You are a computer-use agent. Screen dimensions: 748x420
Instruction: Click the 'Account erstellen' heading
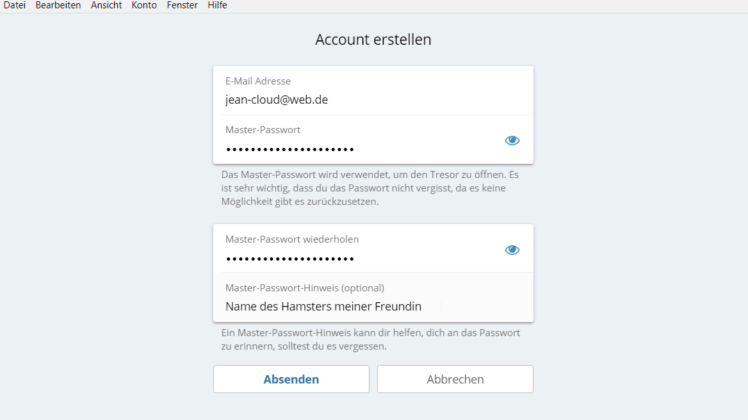click(x=373, y=40)
